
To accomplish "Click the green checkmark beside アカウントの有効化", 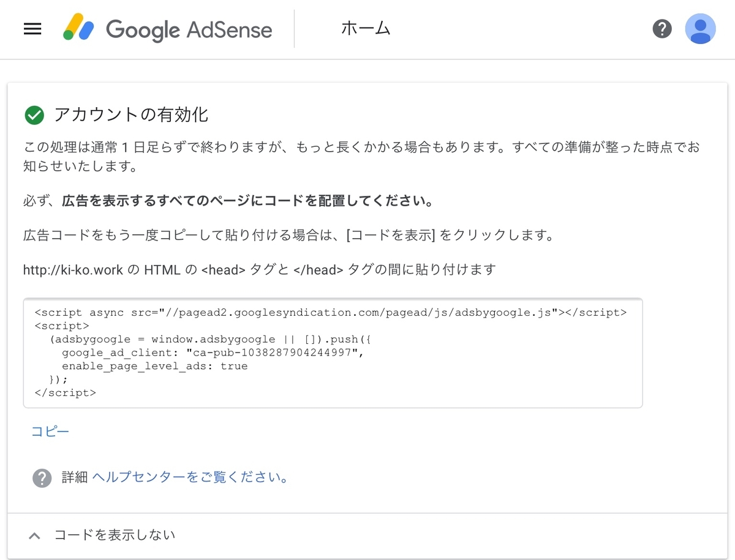I will (34, 114).
